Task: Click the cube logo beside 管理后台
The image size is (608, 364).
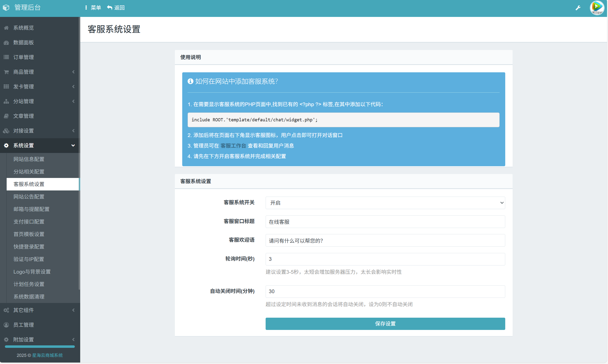Action: pyautogui.click(x=6, y=8)
